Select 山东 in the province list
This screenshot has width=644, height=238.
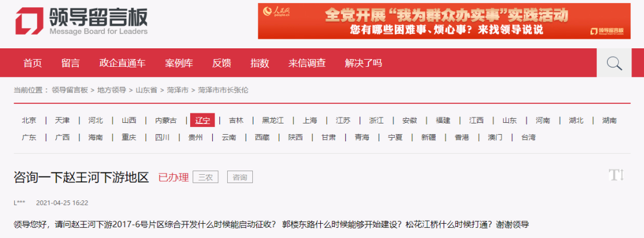point(510,120)
